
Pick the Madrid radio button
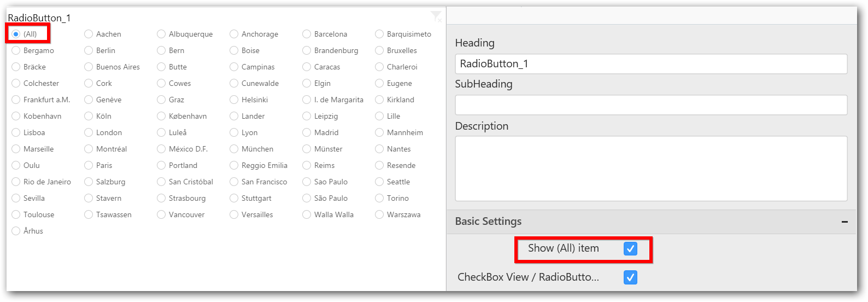pyautogui.click(x=307, y=132)
